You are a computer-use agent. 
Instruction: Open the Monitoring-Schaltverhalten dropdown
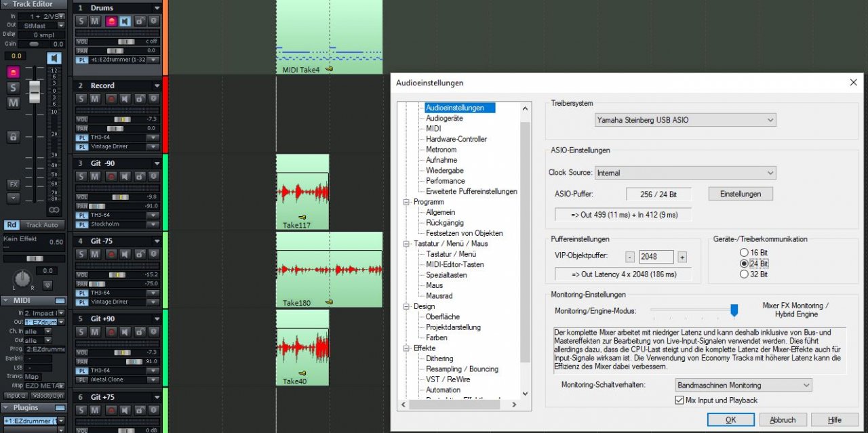743,385
